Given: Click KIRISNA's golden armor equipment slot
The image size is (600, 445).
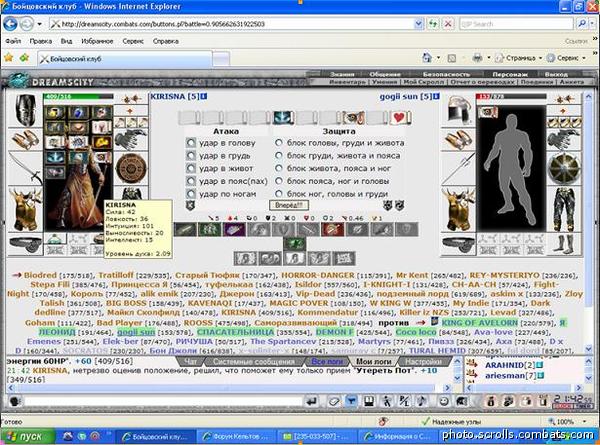Looking at the screenshot, I should (x=25, y=209).
